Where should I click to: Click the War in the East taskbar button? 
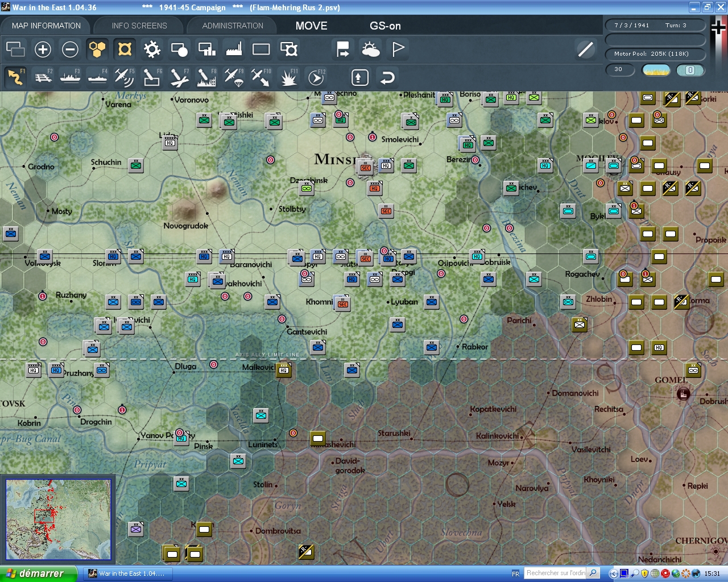point(128,573)
